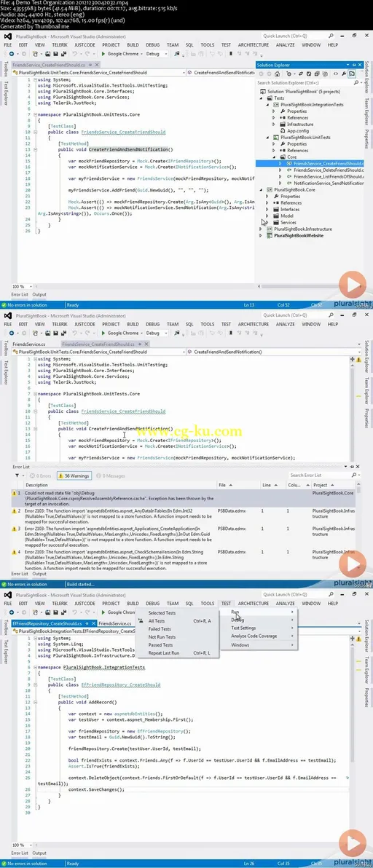373x868 pixels.
Task: Switch to the EFFriendRepository_CreateShould.cs tab
Action: pyautogui.click(x=53, y=623)
